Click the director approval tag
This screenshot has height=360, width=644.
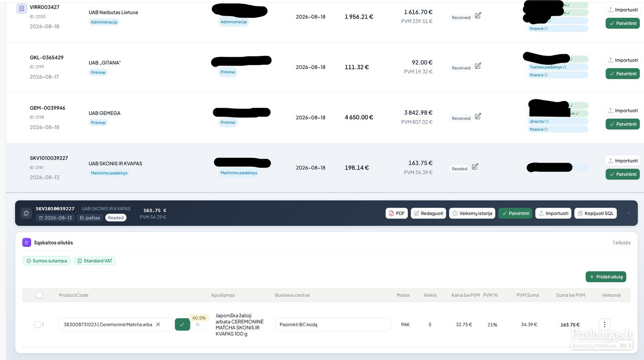(x=558, y=121)
